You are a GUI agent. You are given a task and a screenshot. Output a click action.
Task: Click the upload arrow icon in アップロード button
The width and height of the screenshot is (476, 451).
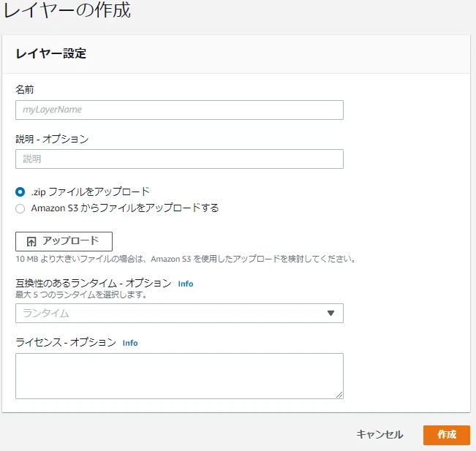pos(31,242)
